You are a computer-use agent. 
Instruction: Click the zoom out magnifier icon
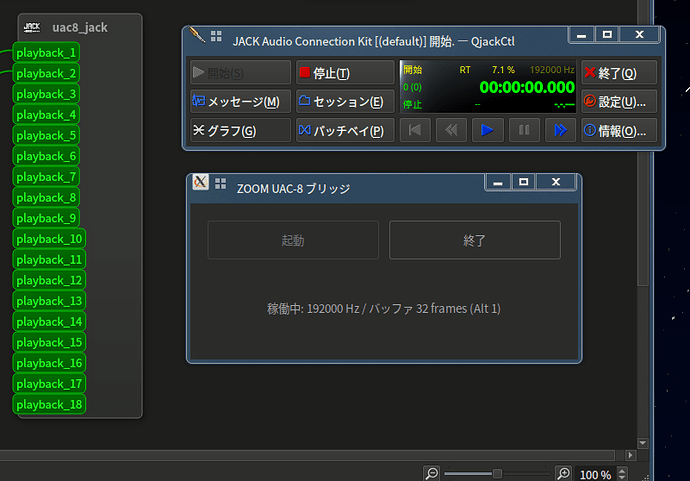[x=432, y=474]
